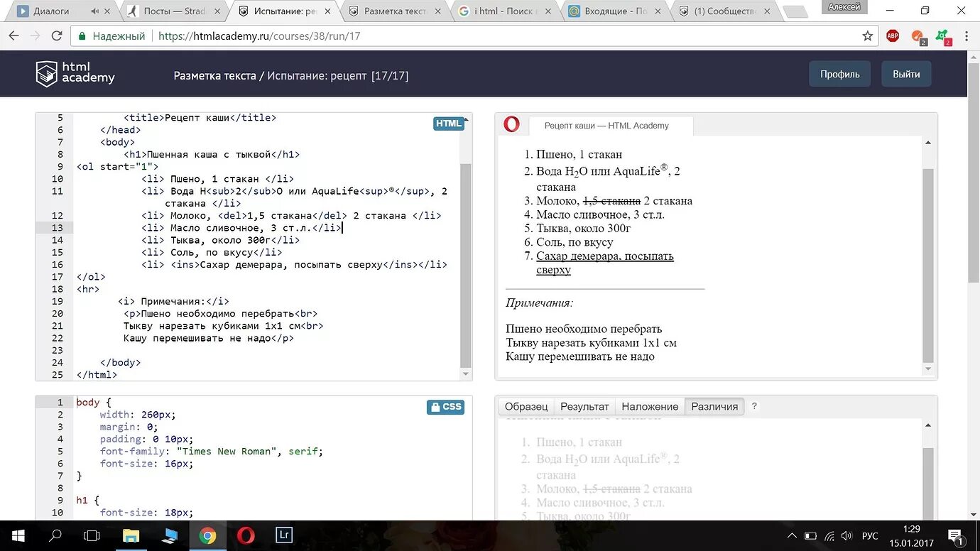Open the Windows notification center
The image size is (980, 551).
pyautogui.click(x=957, y=535)
